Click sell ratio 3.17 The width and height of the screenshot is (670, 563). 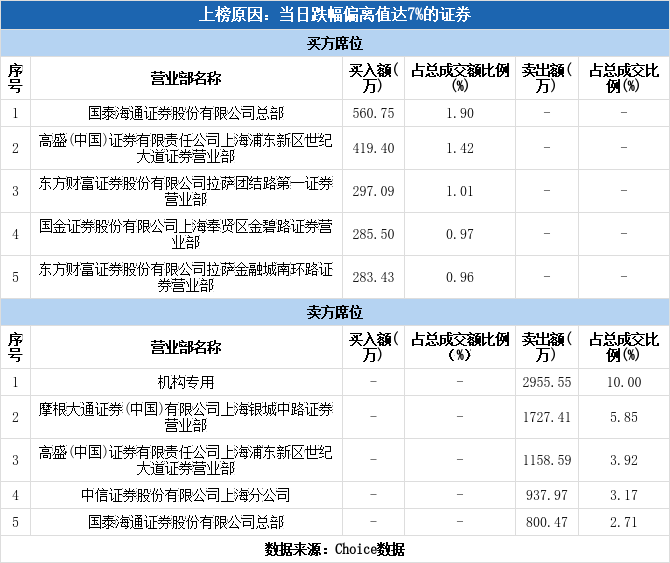click(x=624, y=495)
